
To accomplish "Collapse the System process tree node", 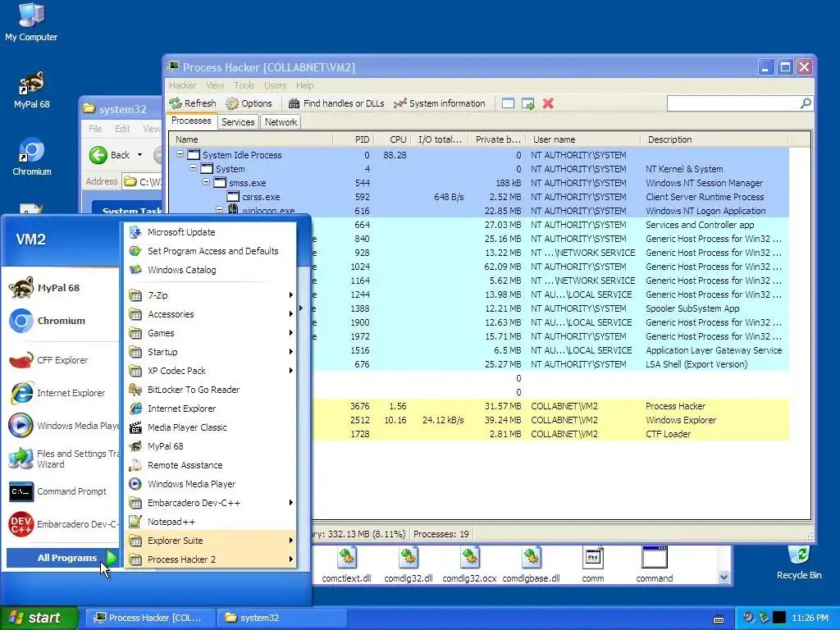I will (x=194, y=168).
